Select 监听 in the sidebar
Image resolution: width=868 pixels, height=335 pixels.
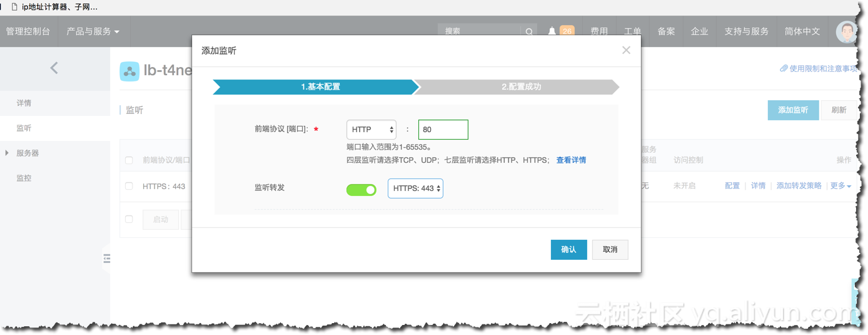(24, 128)
